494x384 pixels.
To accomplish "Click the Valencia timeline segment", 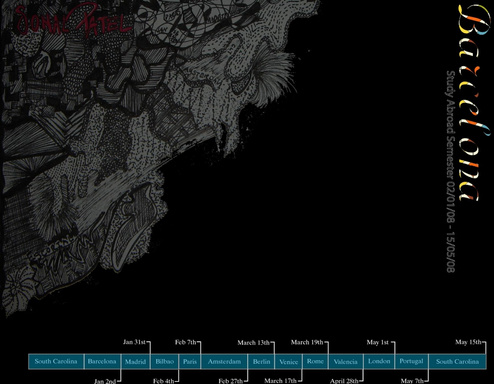I will [x=346, y=361].
